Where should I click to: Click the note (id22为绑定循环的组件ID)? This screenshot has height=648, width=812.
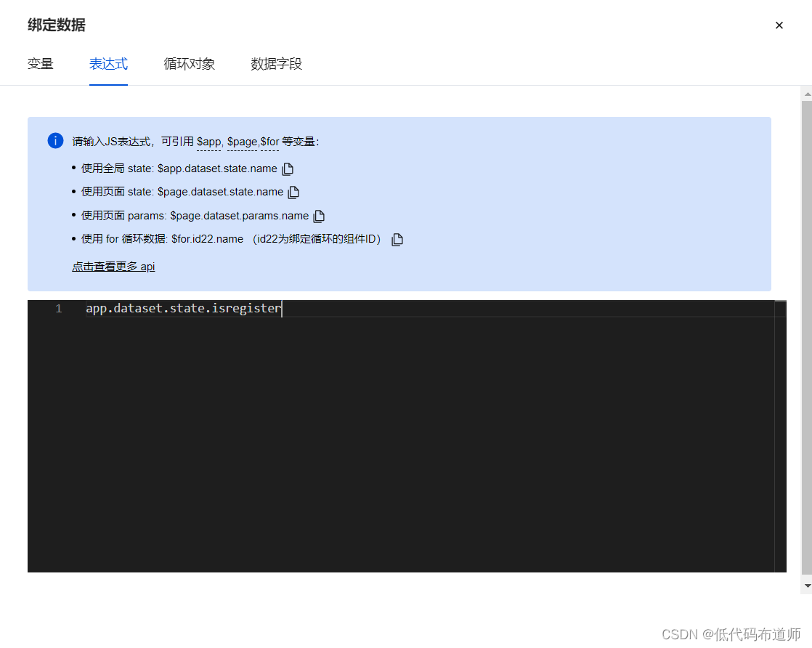point(317,239)
